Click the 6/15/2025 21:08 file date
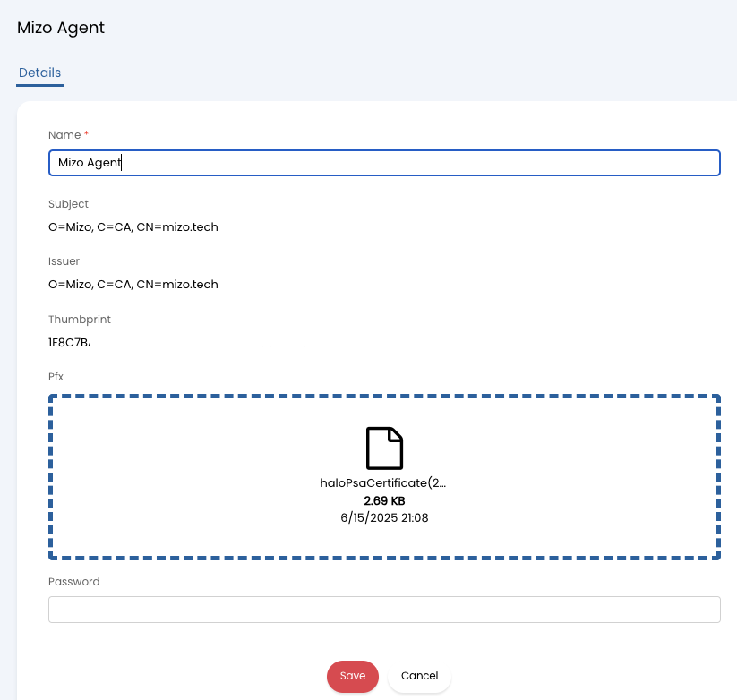The width and height of the screenshot is (737, 700). tap(384, 517)
